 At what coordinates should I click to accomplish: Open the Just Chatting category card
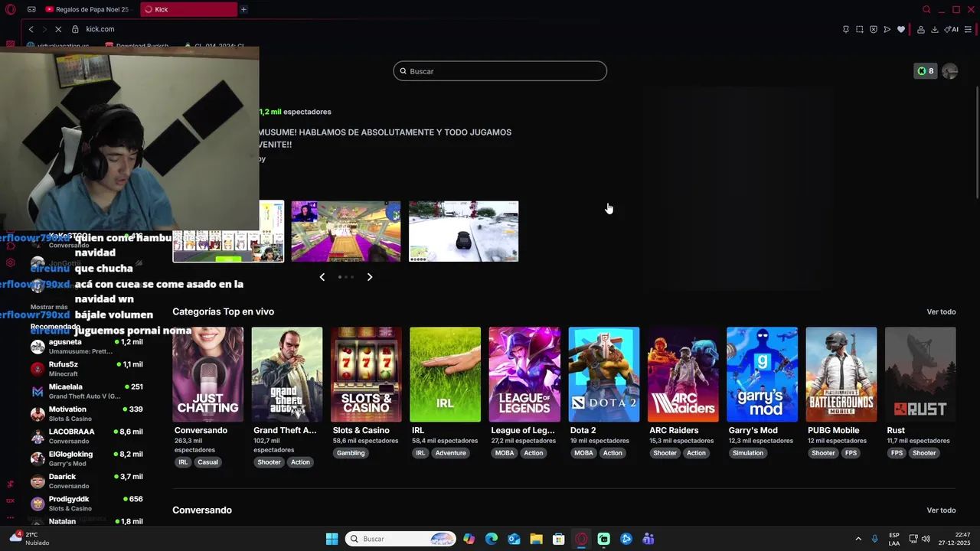207,374
